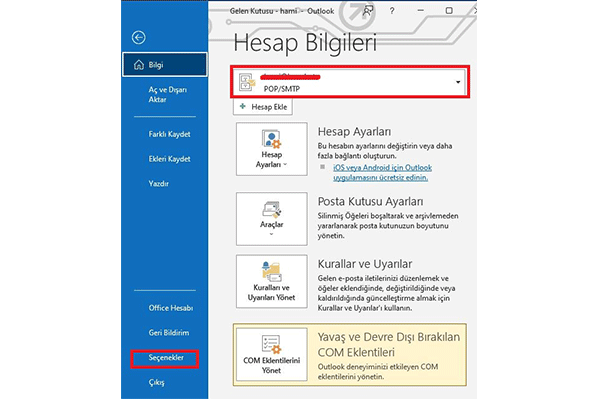Click the green plus icon on Hesap Ekle
The image size is (600, 400).
click(x=242, y=106)
